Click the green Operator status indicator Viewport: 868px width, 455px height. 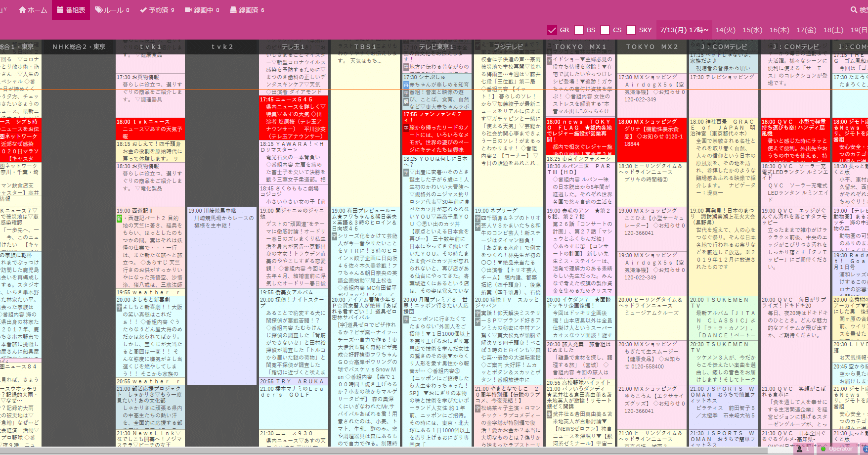click(823, 449)
